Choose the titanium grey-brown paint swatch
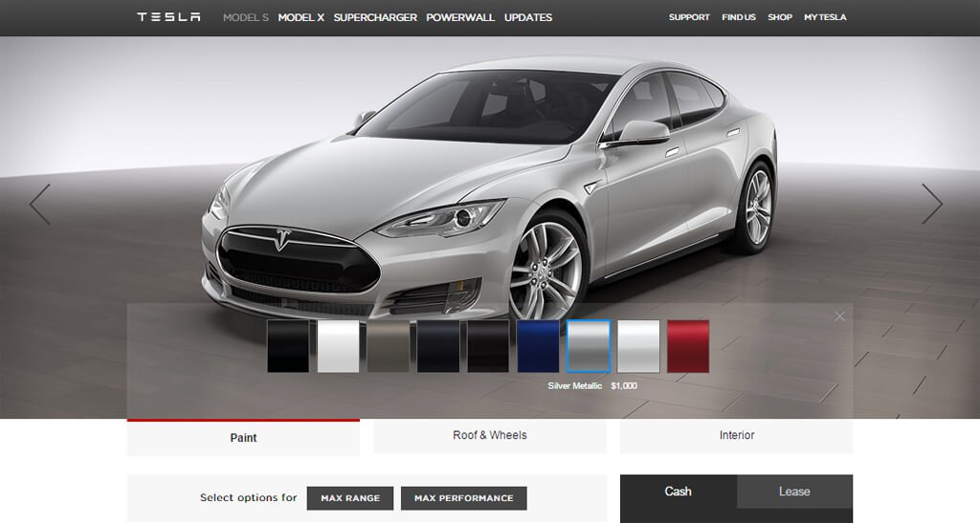 (x=389, y=346)
